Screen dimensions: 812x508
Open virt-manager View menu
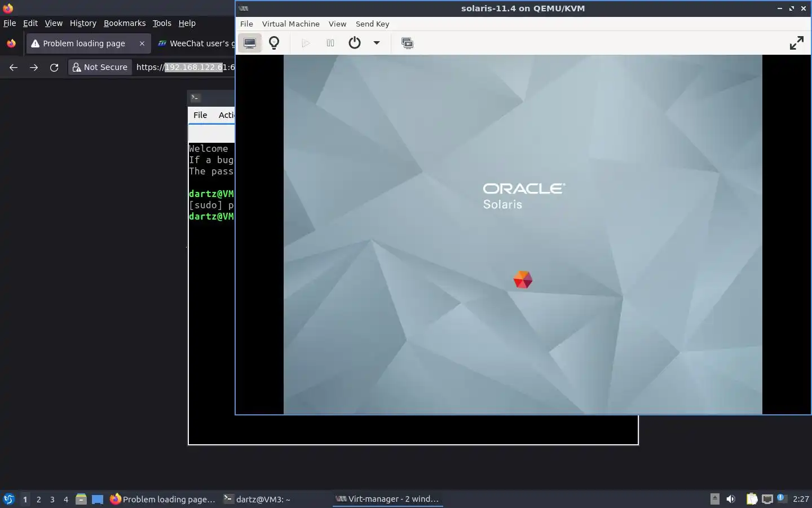click(x=337, y=24)
